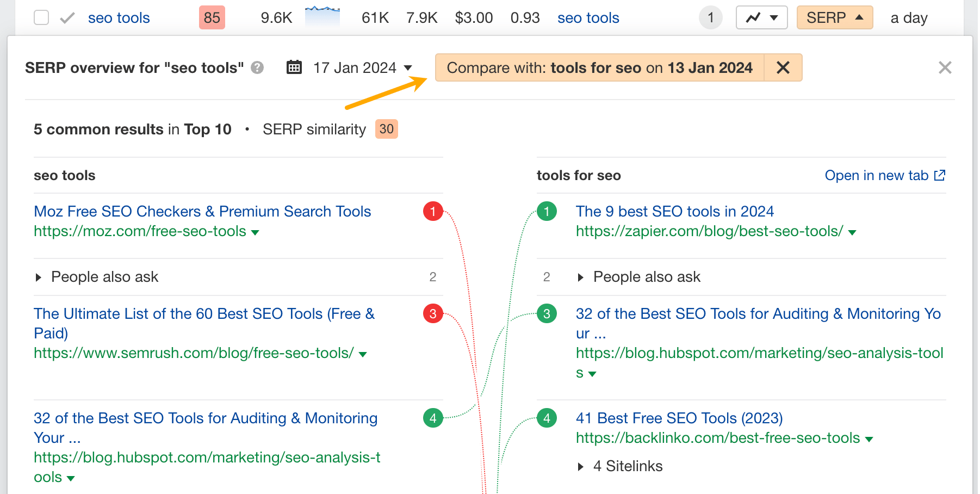The image size is (980, 494).
Task: Click the help question mark icon
Action: pos(257,67)
